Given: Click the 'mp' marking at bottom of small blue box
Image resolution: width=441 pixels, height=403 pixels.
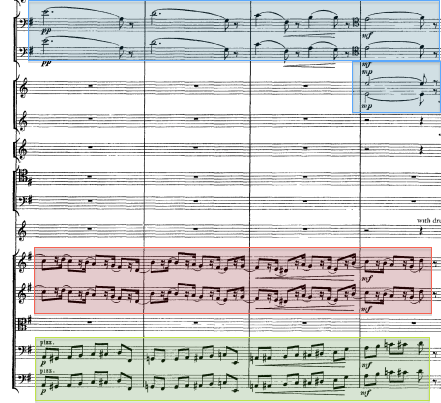Looking at the screenshot, I should pos(367,106).
